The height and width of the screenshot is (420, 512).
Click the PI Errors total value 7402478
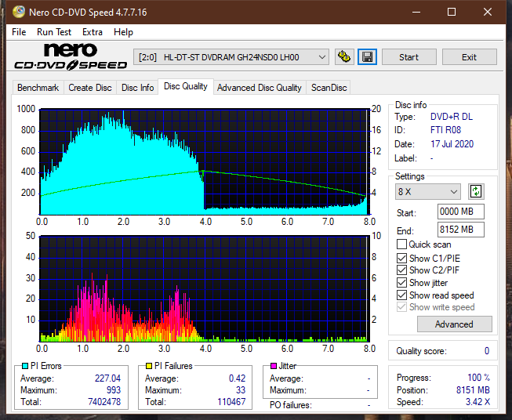pos(104,402)
